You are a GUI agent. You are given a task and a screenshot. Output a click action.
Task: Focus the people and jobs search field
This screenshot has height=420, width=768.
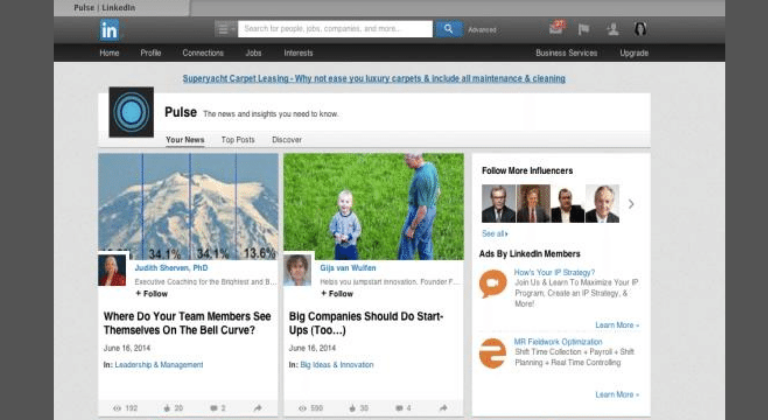click(335, 29)
